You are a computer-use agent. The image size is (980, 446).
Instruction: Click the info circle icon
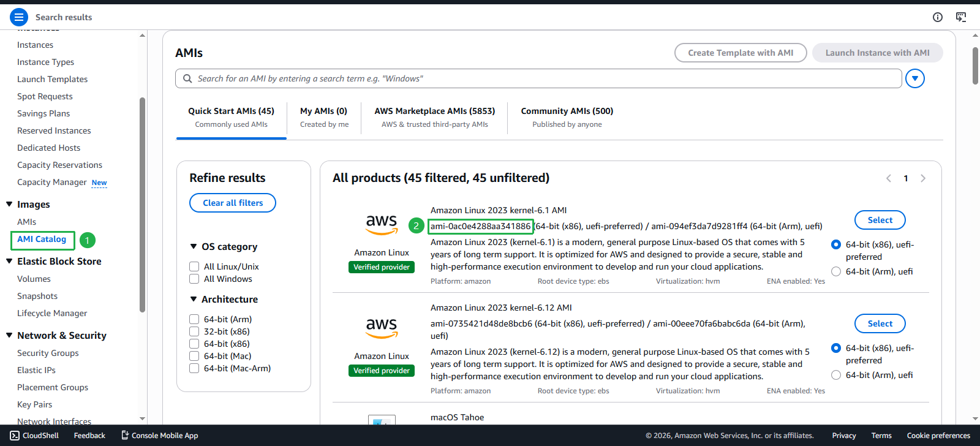click(x=938, y=17)
